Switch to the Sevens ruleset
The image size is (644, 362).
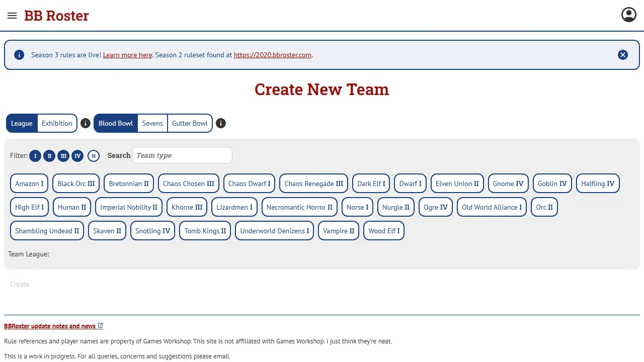(152, 123)
